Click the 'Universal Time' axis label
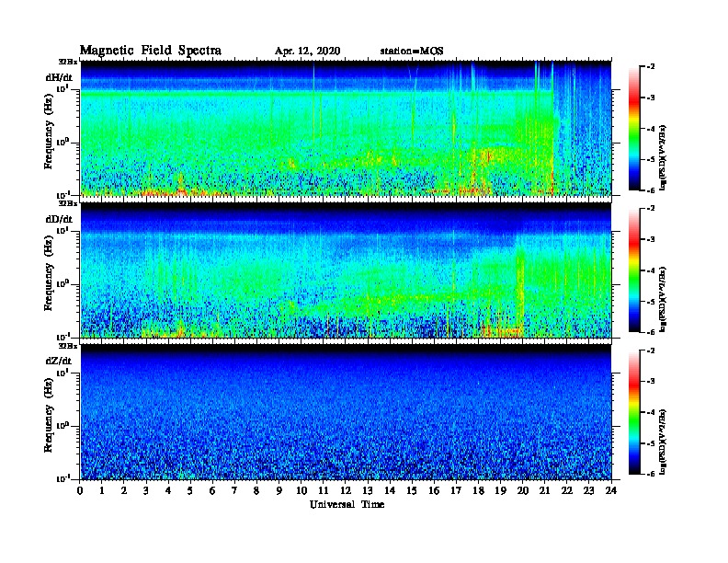728x563 pixels. tap(347, 504)
